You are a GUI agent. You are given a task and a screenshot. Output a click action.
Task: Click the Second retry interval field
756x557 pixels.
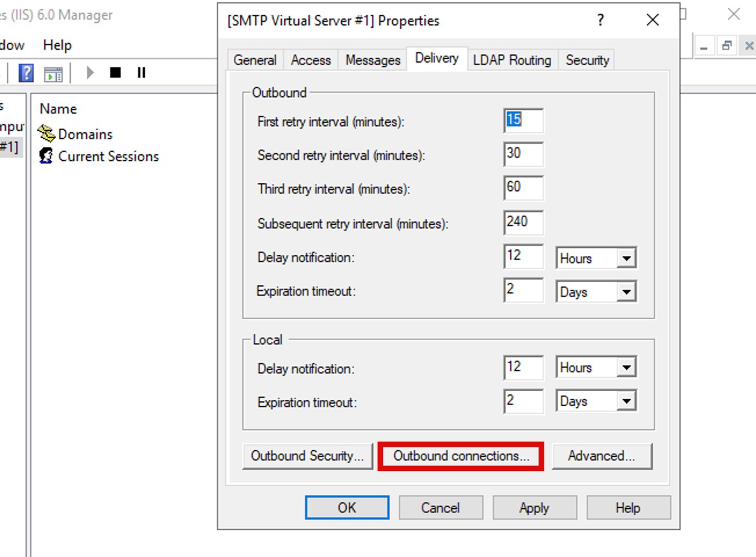(524, 154)
